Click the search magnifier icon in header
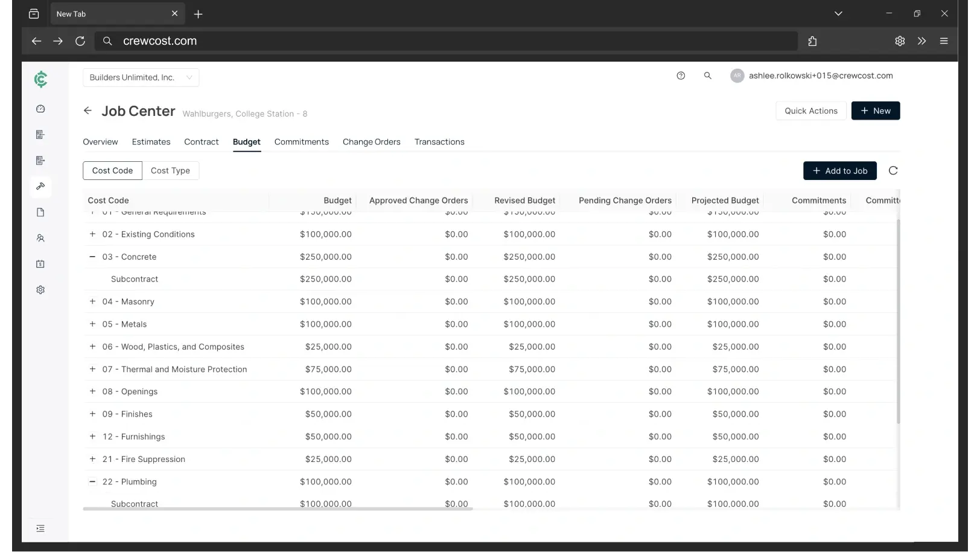The image size is (980, 552). [708, 75]
